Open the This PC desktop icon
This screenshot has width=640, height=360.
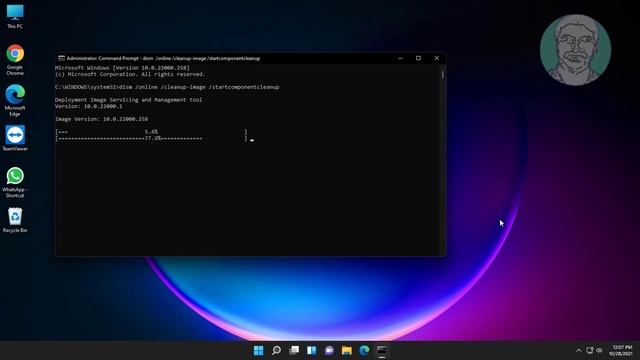tap(15, 17)
